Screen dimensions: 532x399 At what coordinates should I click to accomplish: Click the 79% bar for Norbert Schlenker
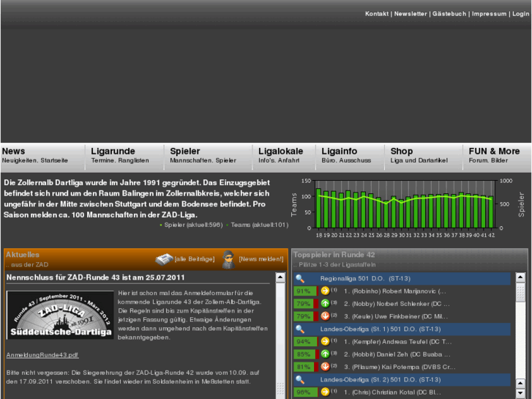point(306,304)
